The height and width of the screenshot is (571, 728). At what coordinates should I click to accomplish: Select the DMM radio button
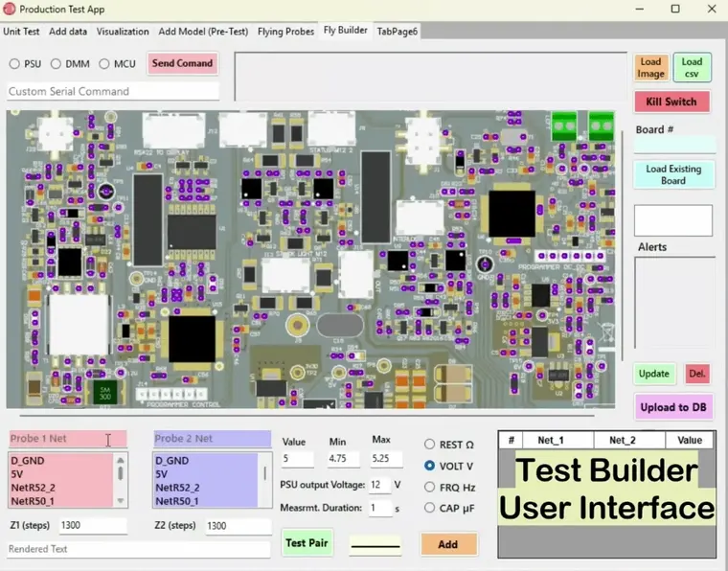coord(56,63)
